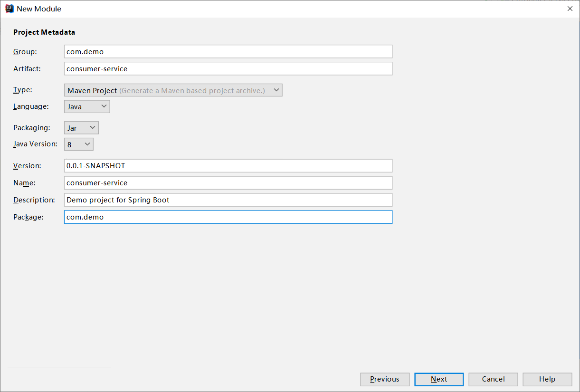
Task: Click the chevron arrow of Language combo
Action: [x=104, y=106]
